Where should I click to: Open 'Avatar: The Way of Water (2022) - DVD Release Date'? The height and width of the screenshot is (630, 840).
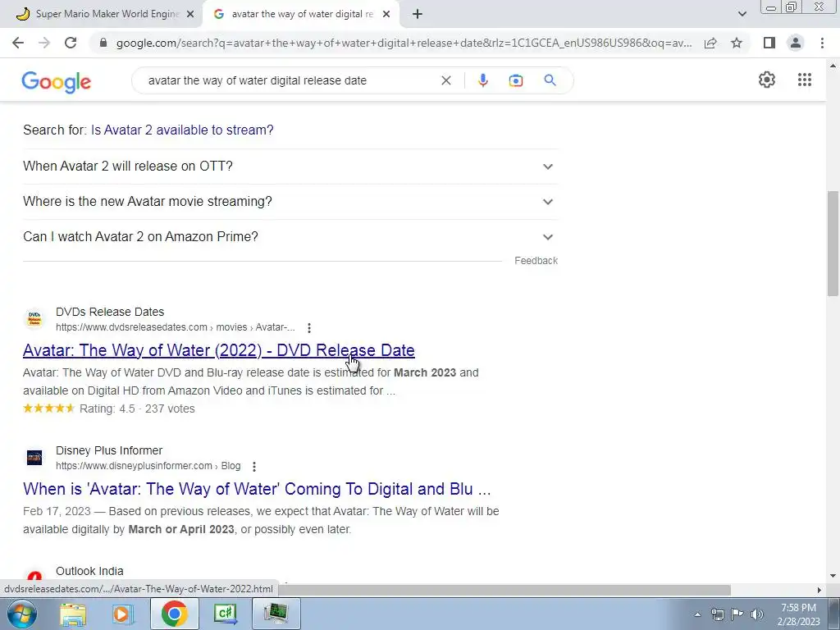tap(218, 350)
